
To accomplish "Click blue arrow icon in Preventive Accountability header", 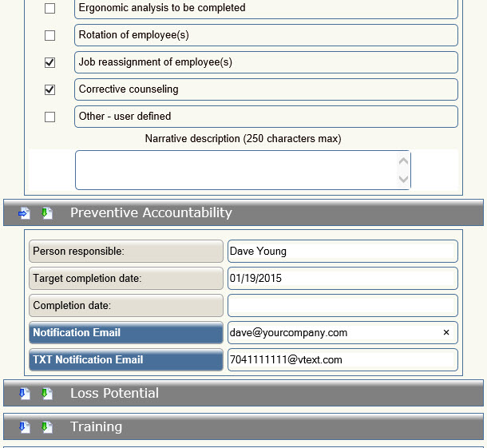I will tap(25, 213).
